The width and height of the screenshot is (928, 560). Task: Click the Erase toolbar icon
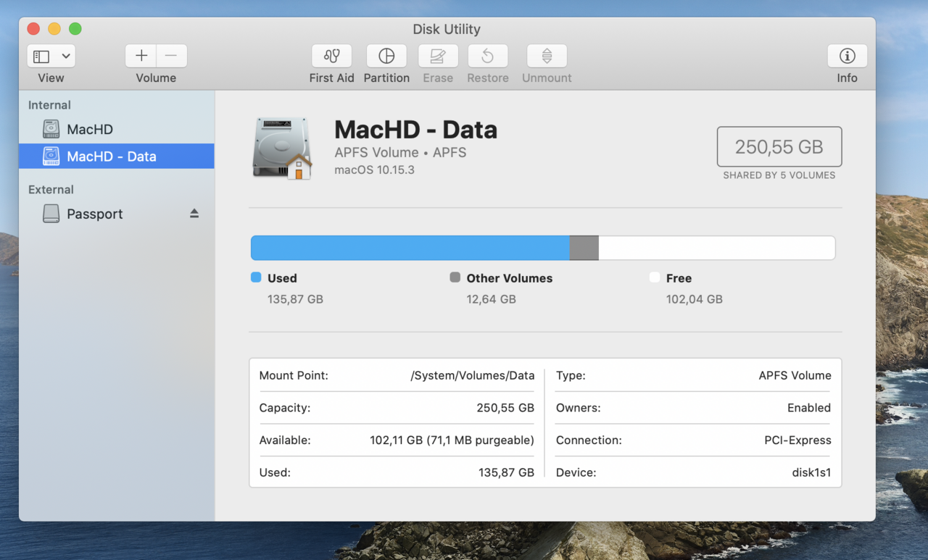coord(438,56)
